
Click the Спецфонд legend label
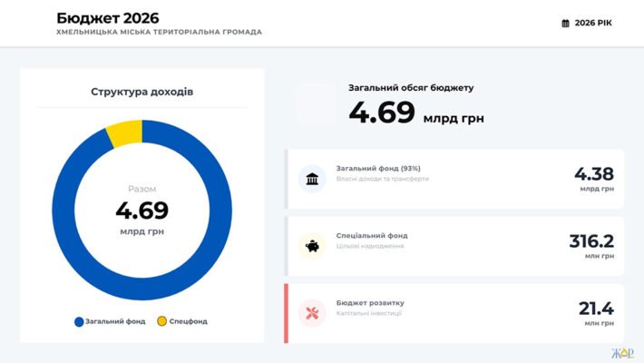pyautogui.click(x=188, y=321)
